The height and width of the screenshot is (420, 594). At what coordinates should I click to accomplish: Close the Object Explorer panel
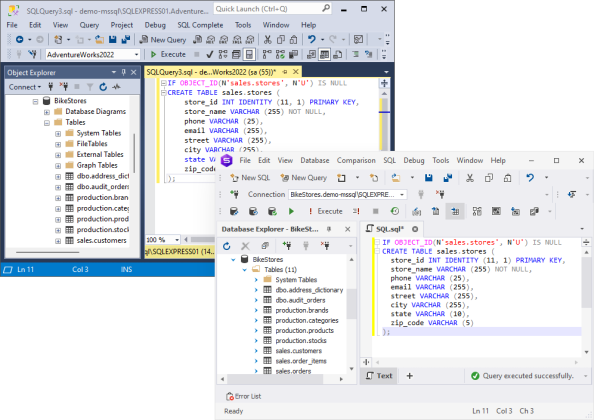pyautogui.click(x=134, y=72)
